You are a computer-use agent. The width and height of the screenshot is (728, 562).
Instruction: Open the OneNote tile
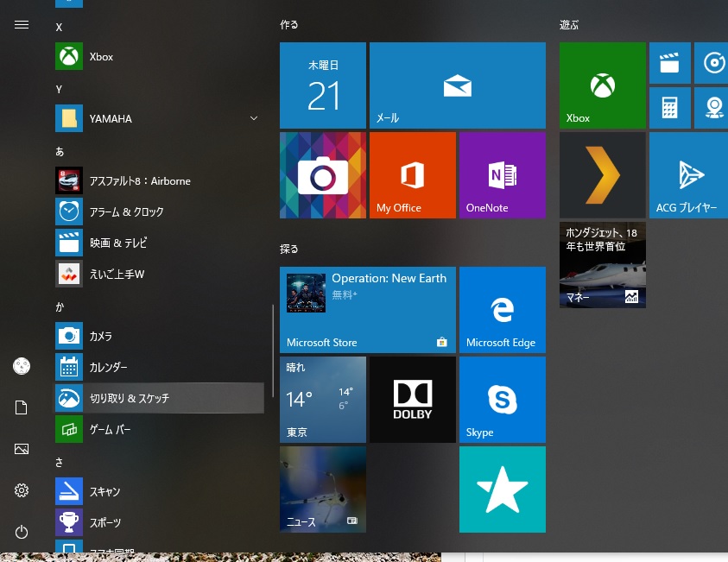[x=503, y=175]
